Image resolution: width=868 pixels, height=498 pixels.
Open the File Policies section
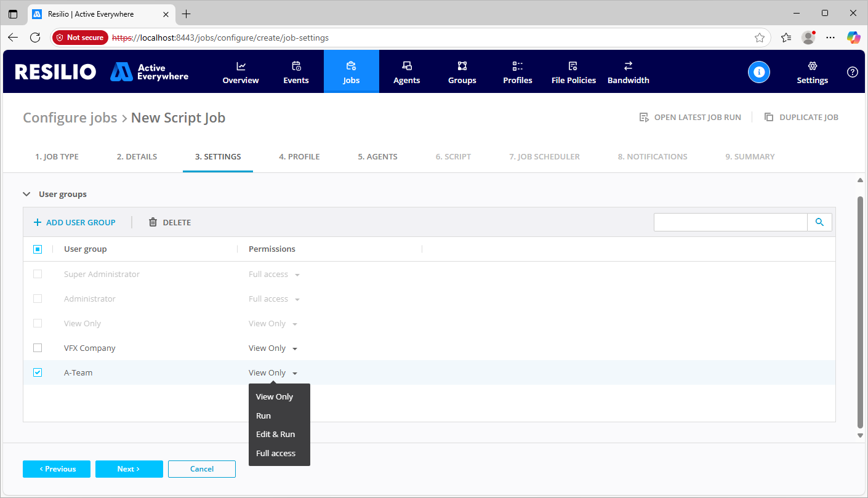coord(573,72)
